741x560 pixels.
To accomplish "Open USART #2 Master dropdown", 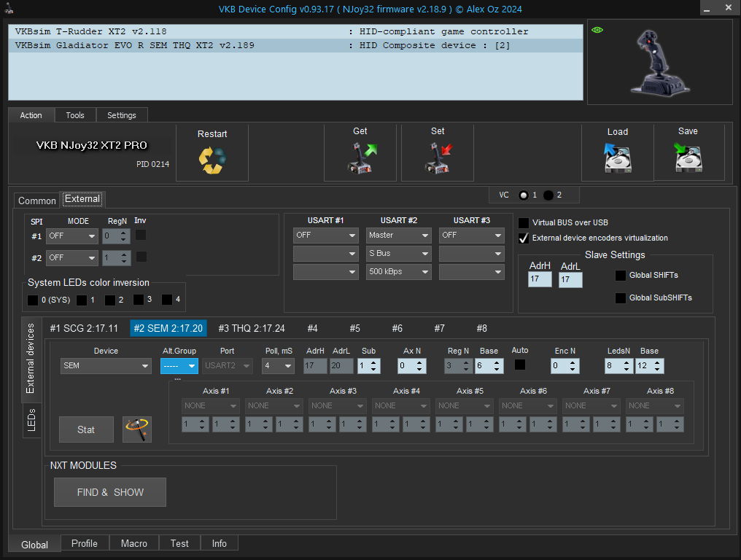I will click(x=399, y=235).
